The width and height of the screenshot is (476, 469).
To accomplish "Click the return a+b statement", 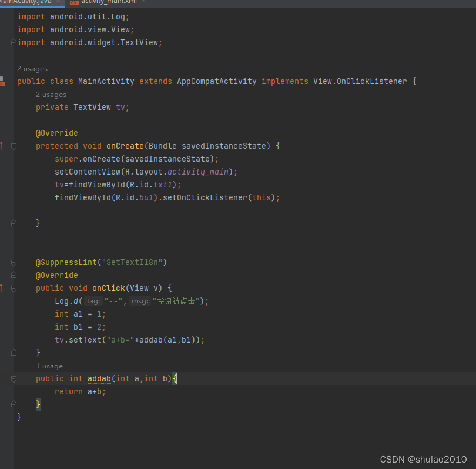I will tap(80, 392).
